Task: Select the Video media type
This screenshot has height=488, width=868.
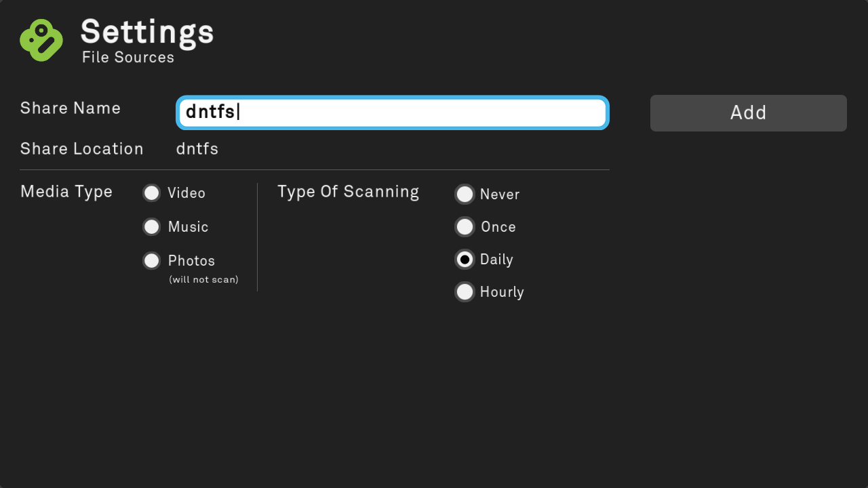Action: 152,193
